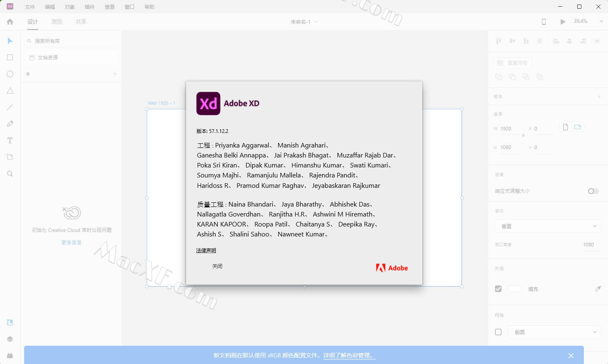Toggle 响应式调整大小 responsive resize switch
Viewport: 608px width, 364px height.
[x=593, y=191]
